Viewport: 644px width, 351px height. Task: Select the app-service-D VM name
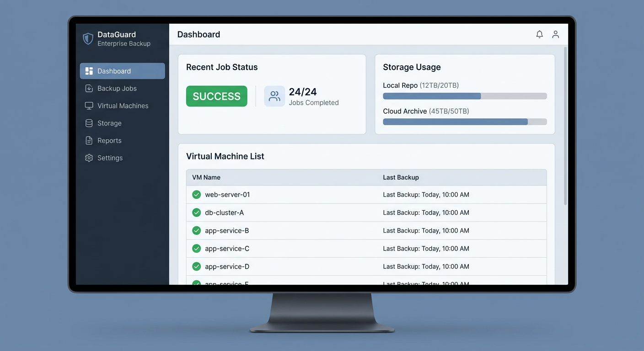pyautogui.click(x=227, y=266)
